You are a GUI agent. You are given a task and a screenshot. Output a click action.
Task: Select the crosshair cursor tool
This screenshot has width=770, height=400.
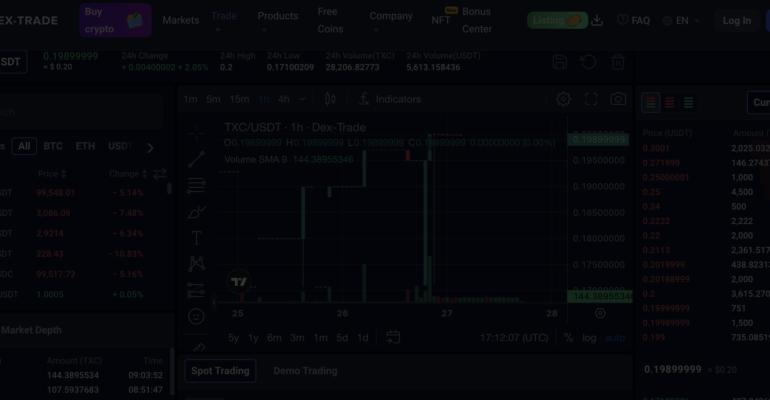(x=196, y=133)
